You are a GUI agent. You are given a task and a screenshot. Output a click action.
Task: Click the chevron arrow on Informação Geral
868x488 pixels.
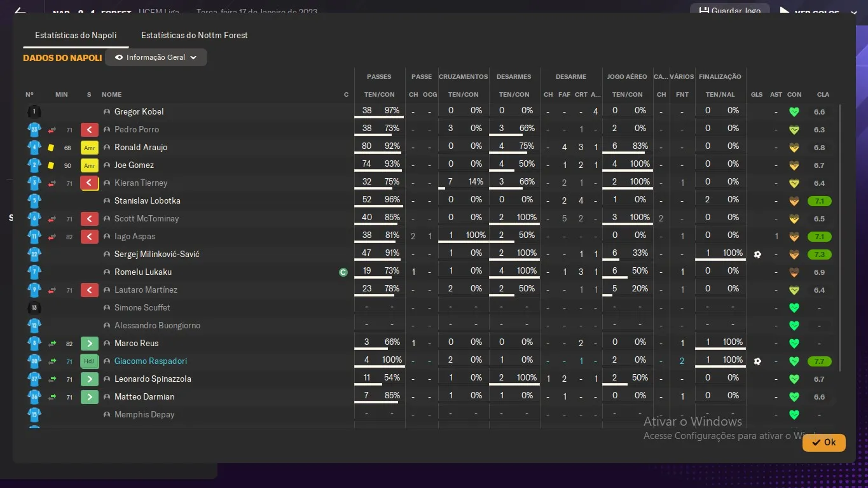point(193,57)
